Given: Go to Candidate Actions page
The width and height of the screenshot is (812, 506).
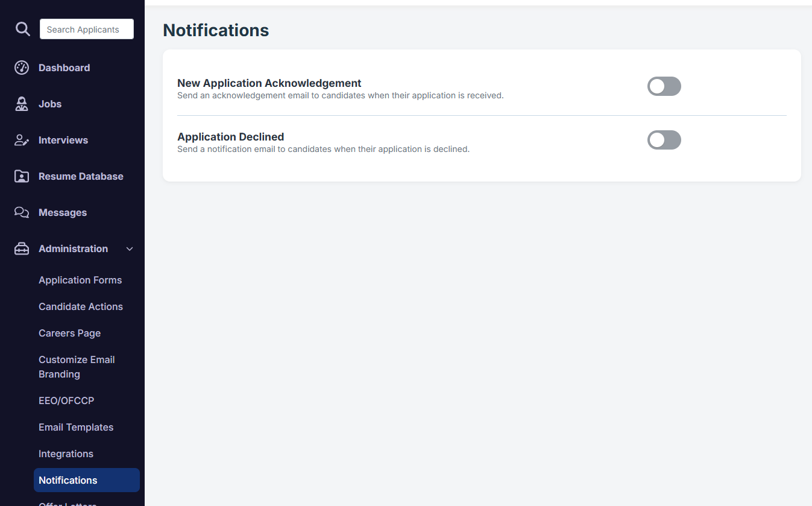Looking at the screenshot, I should click(81, 306).
